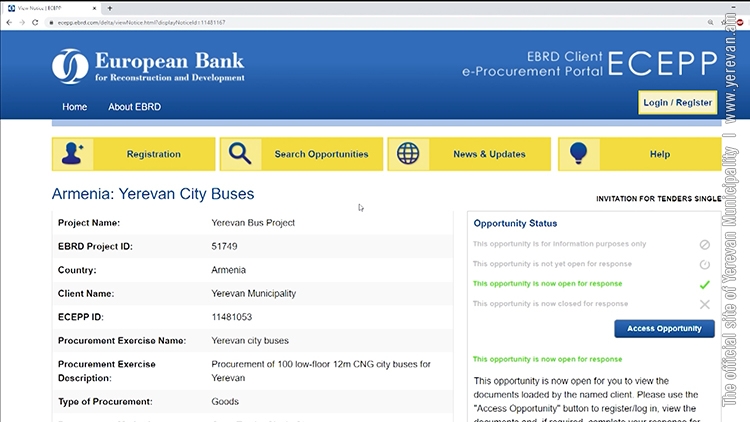Open the Home menu item
Screen dimensions: 750x422
tap(75, 107)
